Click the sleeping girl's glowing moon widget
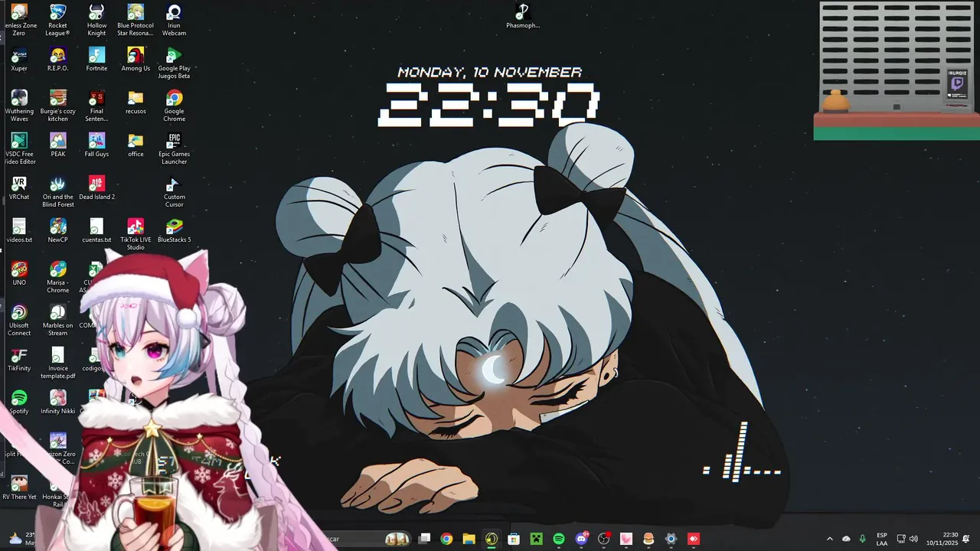The width and height of the screenshot is (980, 551). [495, 370]
